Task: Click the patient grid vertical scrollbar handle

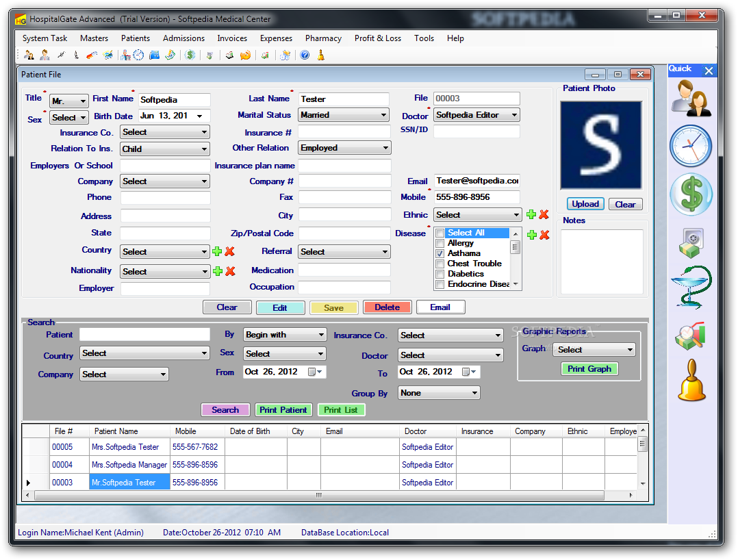Action: point(642,444)
